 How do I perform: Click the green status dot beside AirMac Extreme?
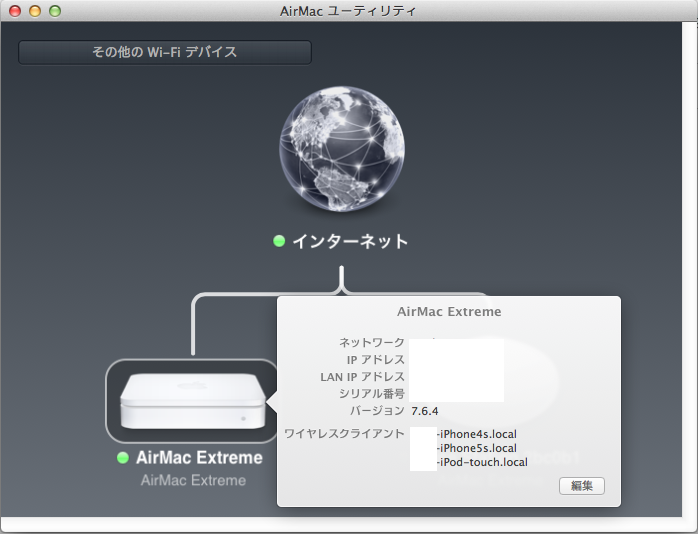123,457
